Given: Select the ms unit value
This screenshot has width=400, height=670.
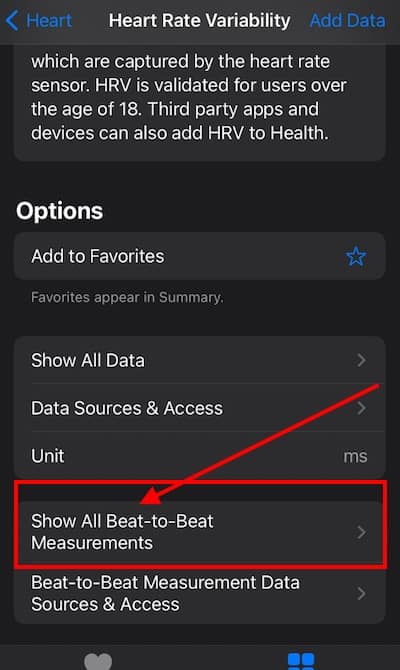Looking at the screenshot, I should [355, 456].
